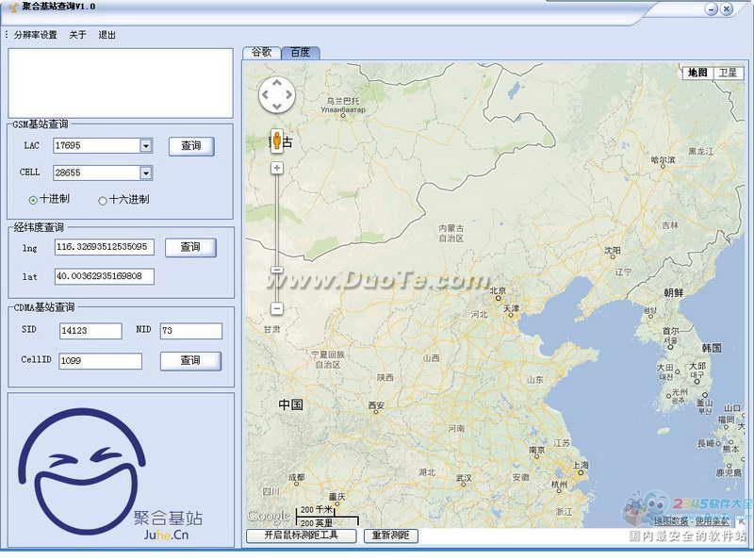754x560 pixels.
Task: Switch the map to 卫星 satellite view
Action: (728, 73)
